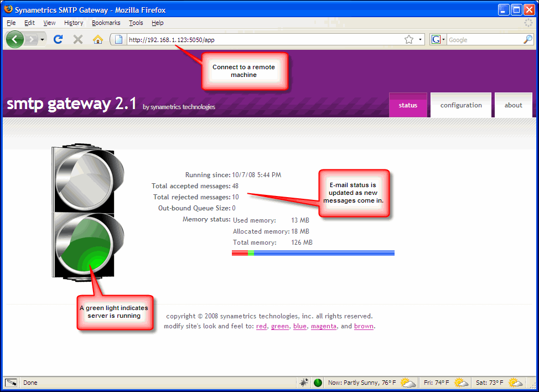Go to the browser Home page
The height and width of the screenshot is (392, 539).
(98, 39)
